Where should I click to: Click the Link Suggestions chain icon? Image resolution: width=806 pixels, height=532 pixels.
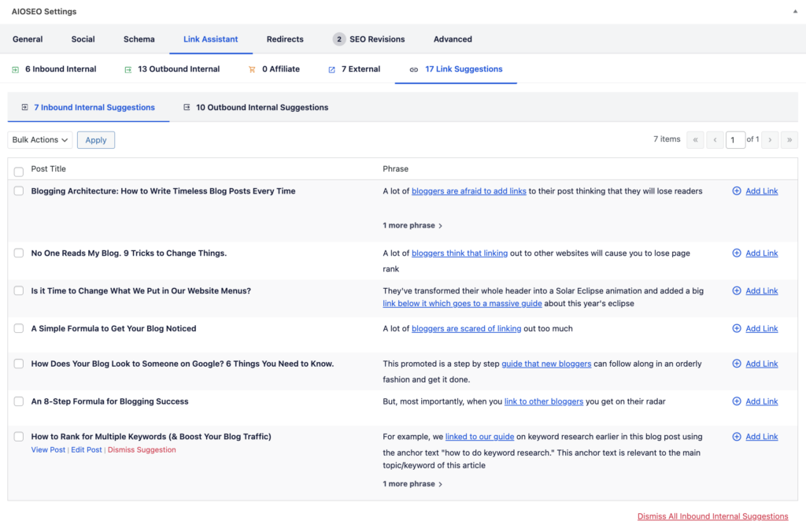413,69
